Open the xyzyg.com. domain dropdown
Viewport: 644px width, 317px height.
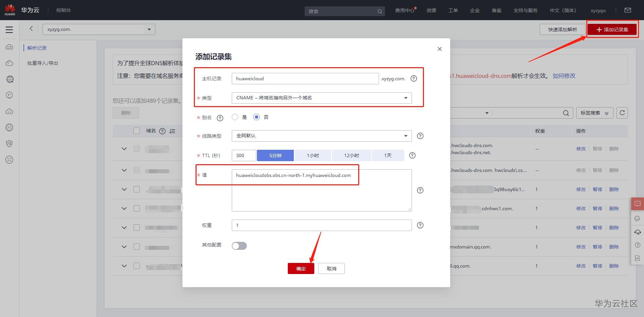pos(99,30)
